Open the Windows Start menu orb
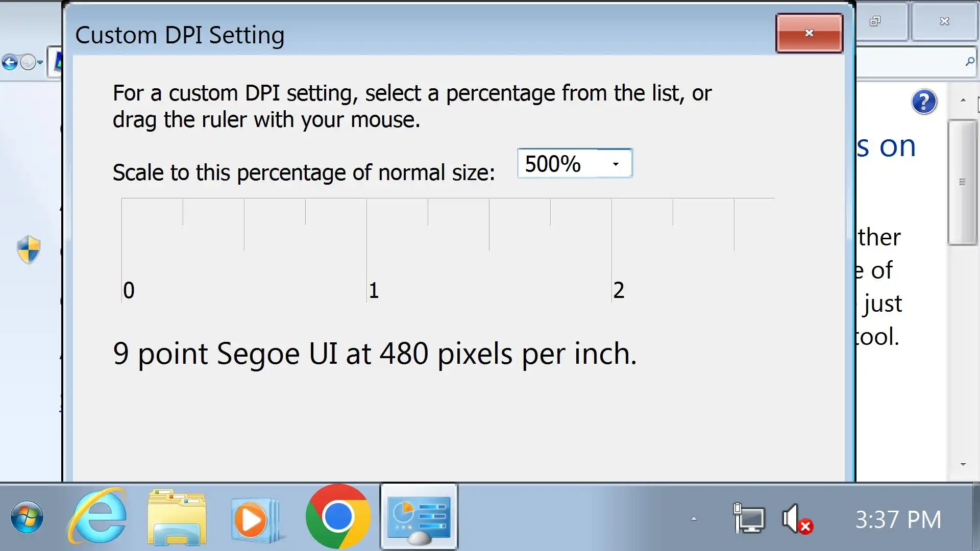This screenshot has height=551, width=980. [27, 517]
